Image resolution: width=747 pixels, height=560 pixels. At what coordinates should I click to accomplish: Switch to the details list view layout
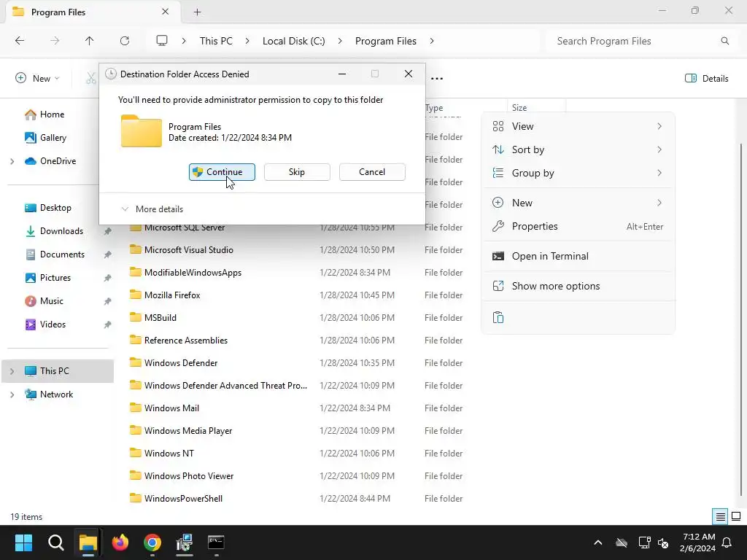(x=720, y=517)
